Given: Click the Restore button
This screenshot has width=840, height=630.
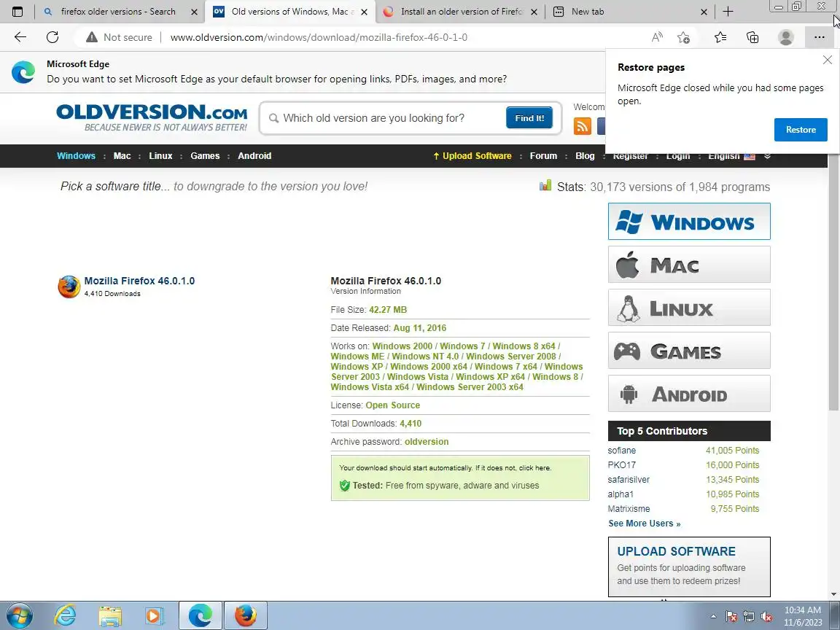Looking at the screenshot, I should pyautogui.click(x=801, y=130).
